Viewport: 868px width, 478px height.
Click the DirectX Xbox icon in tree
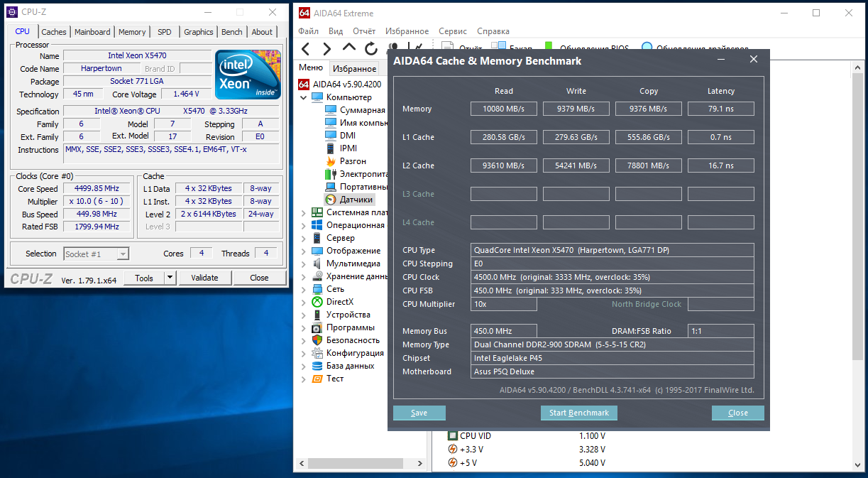tap(317, 302)
